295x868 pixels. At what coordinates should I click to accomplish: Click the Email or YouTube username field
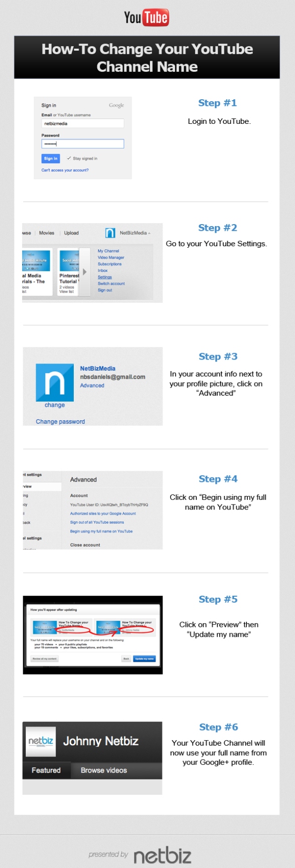(82, 123)
